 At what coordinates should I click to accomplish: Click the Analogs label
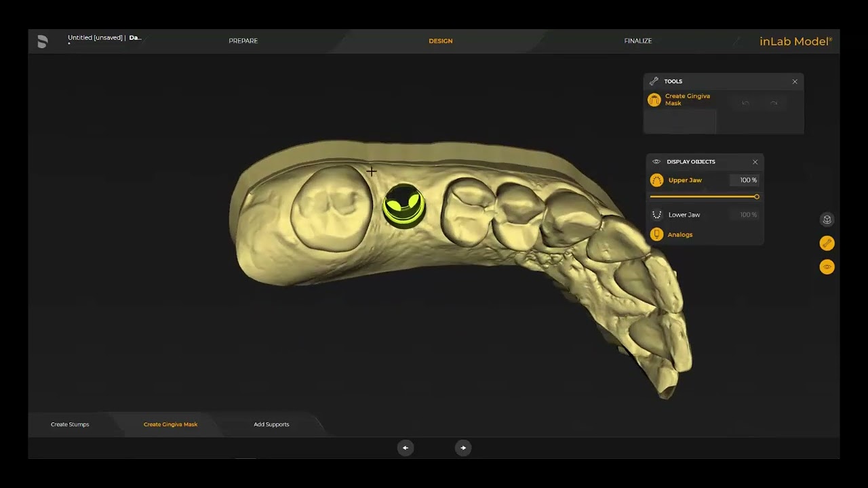[680, 235]
